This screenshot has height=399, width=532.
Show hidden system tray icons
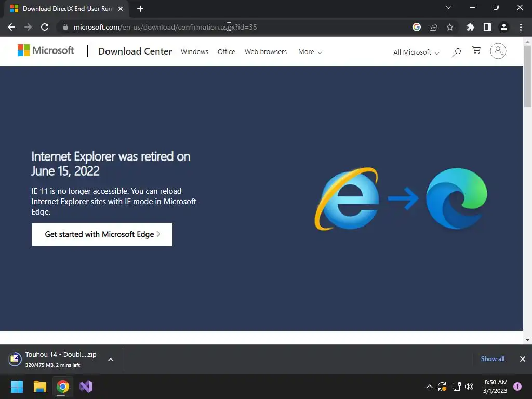tap(430, 387)
